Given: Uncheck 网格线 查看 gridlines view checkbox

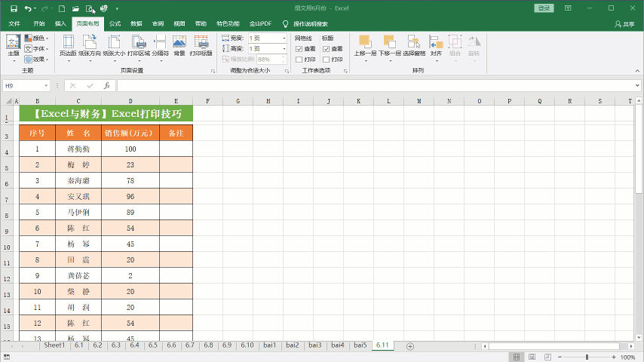Looking at the screenshot, I should coord(299,48).
